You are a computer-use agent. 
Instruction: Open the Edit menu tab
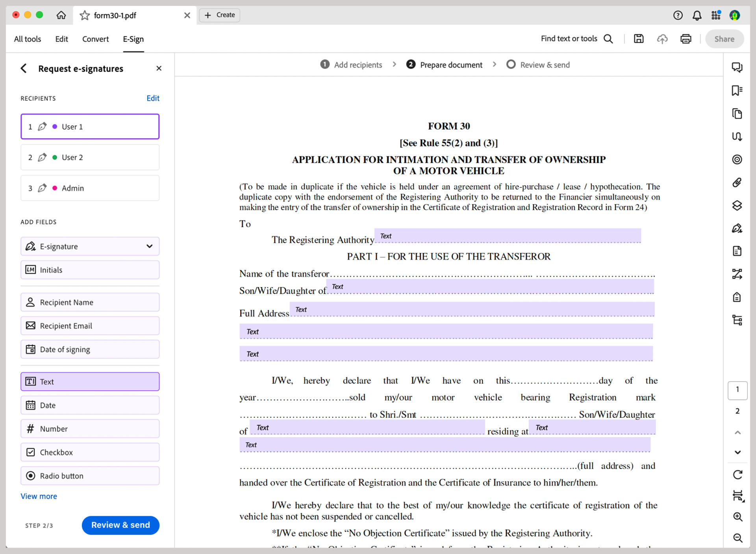pyautogui.click(x=61, y=39)
